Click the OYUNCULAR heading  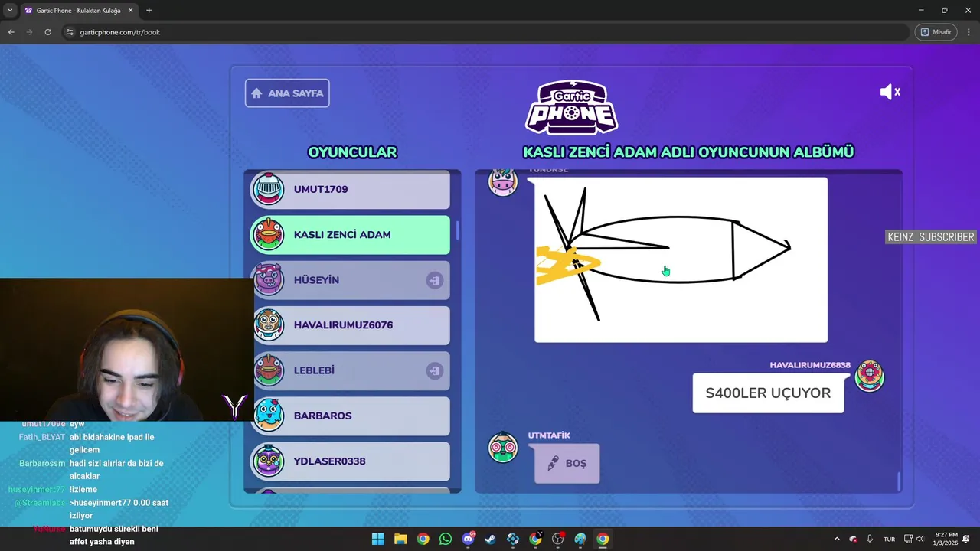(352, 152)
